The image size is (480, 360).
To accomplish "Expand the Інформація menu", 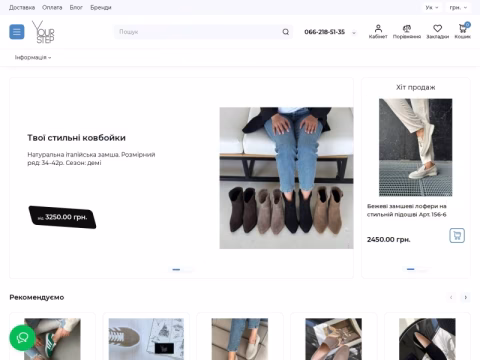I will [33, 57].
